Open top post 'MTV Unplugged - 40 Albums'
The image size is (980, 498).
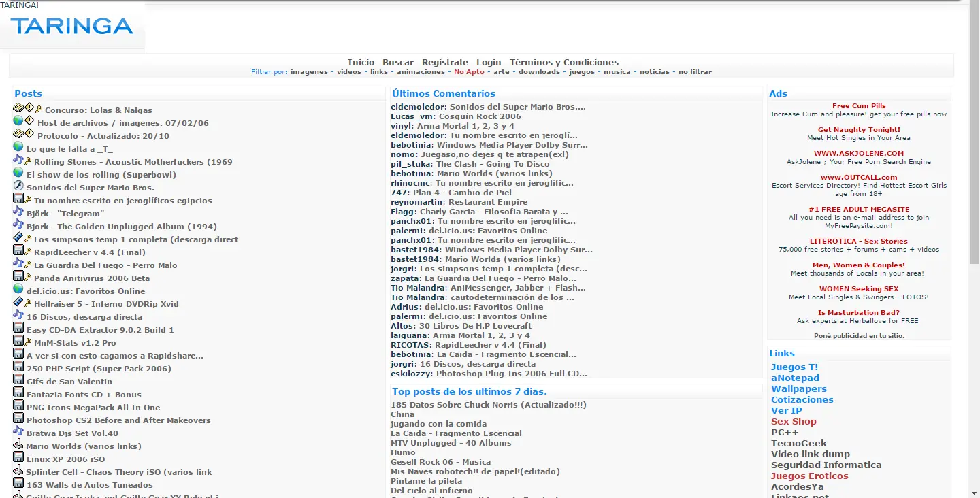click(451, 443)
